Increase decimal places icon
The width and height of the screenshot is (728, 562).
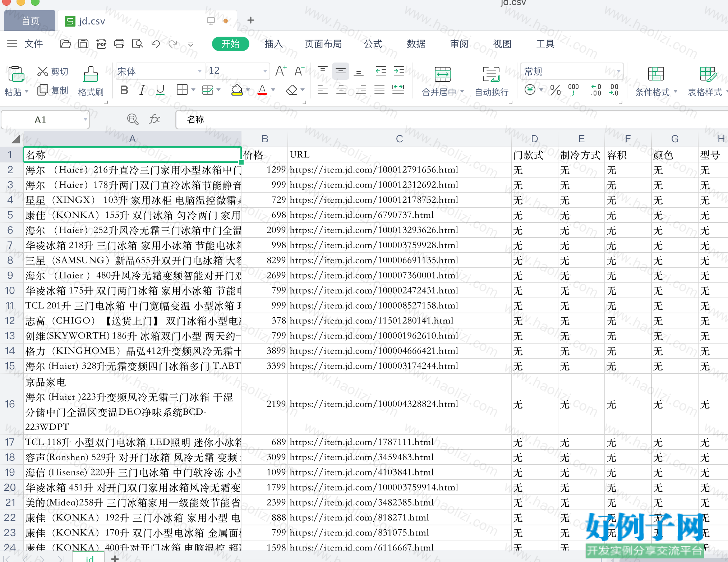(x=596, y=89)
